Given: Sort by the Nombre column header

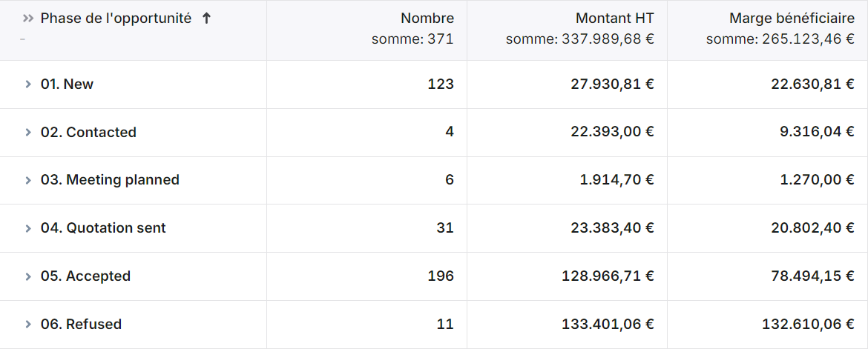Looking at the screenshot, I should click(427, 19).
